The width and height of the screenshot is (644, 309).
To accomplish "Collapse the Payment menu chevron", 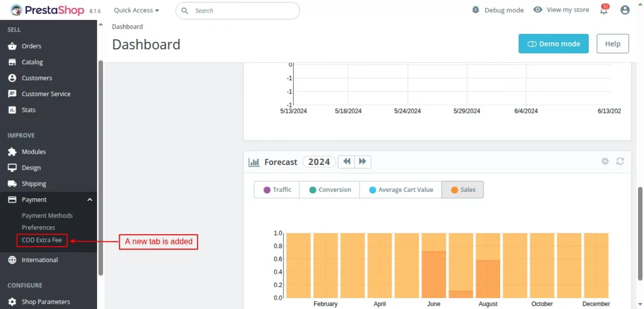I will (90, 200).
